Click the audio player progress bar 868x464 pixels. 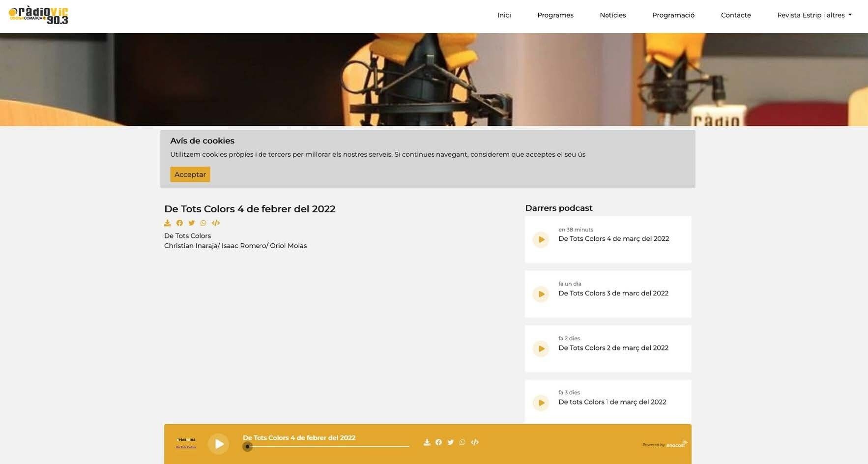pyautogui.click(x=326, y=446)
